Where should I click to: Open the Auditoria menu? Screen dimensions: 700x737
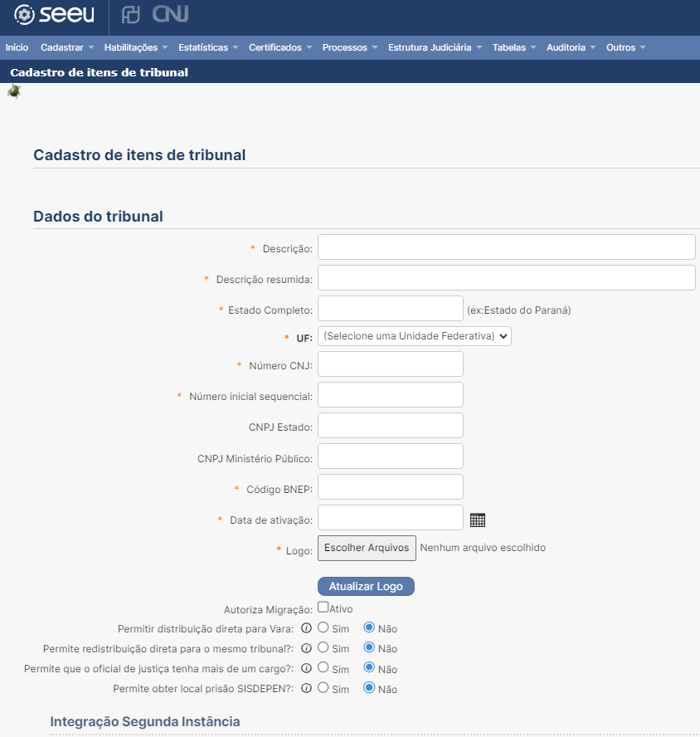(x=571, y=47)
